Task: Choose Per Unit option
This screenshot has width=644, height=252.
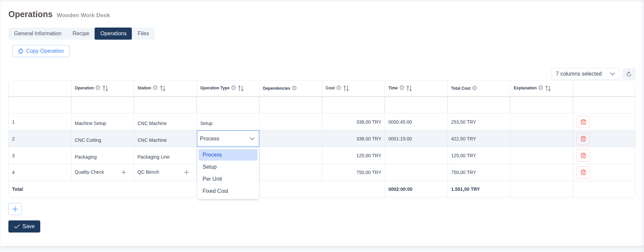Action: click(x=228, y=179)
